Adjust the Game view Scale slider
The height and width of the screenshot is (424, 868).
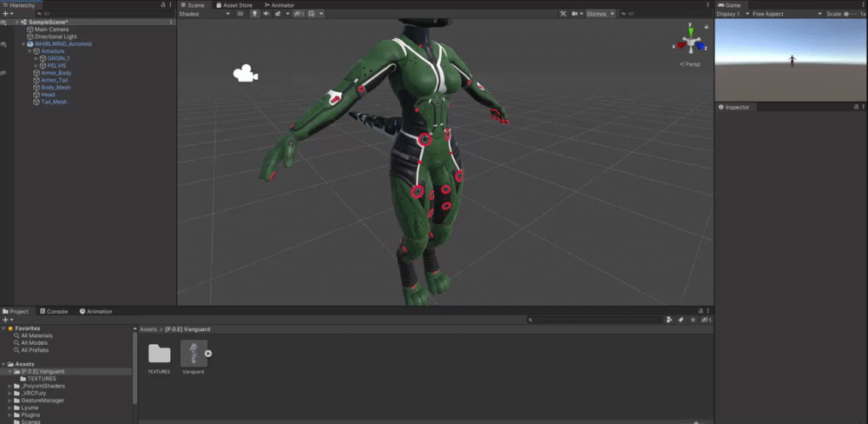point(852,14)
